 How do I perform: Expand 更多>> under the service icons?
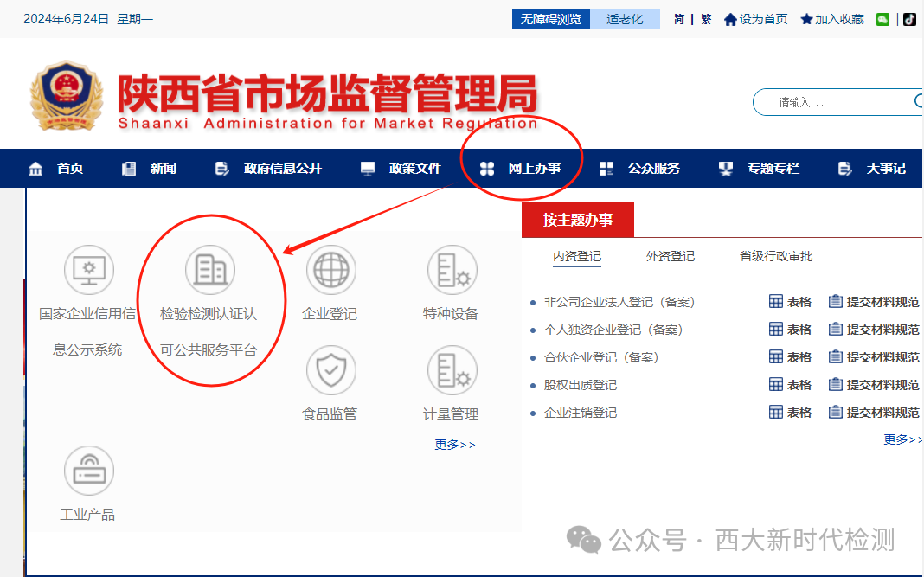(x=453, y=444)
